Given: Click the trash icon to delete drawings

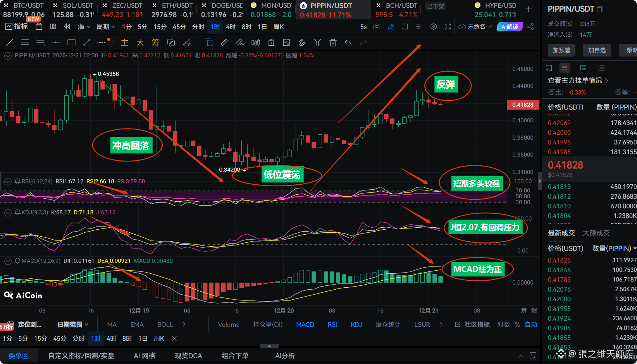Looking at the screenshot, I should click(x=333, y=43).
